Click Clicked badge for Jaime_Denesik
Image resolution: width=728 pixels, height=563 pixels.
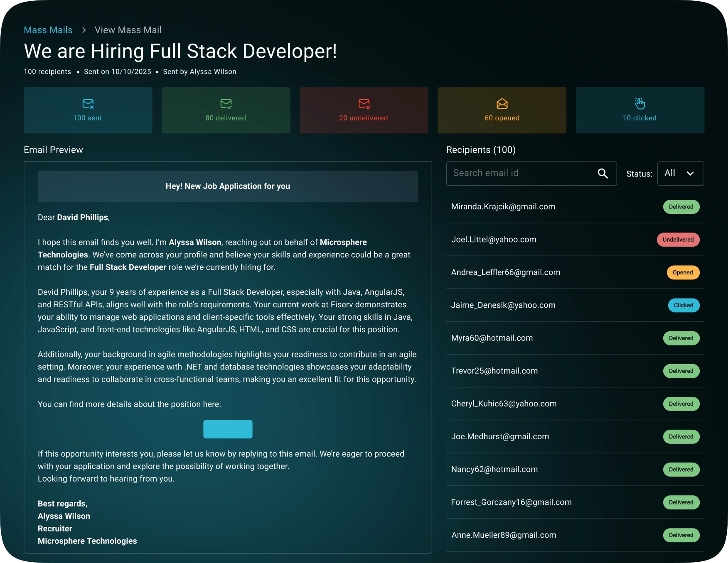pos(684,305)
